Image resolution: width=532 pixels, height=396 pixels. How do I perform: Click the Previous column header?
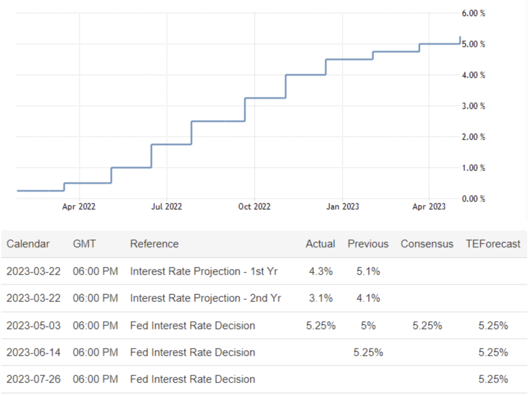tap(368, 244)
